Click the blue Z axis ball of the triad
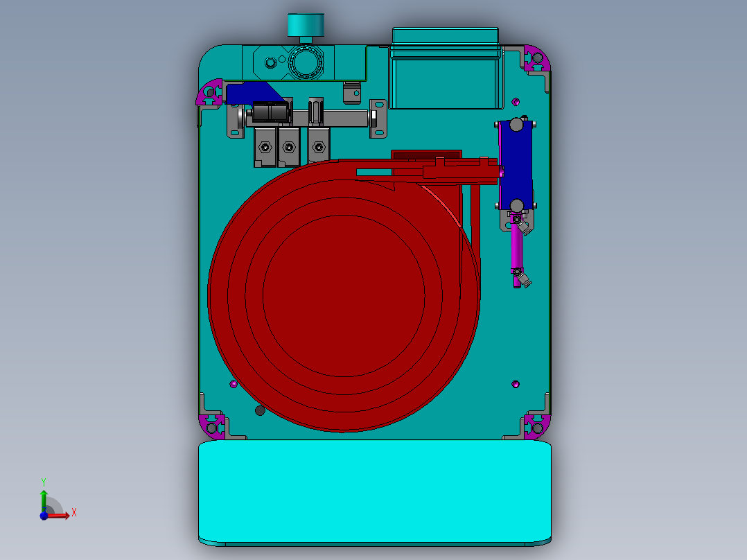 [44, 516]
